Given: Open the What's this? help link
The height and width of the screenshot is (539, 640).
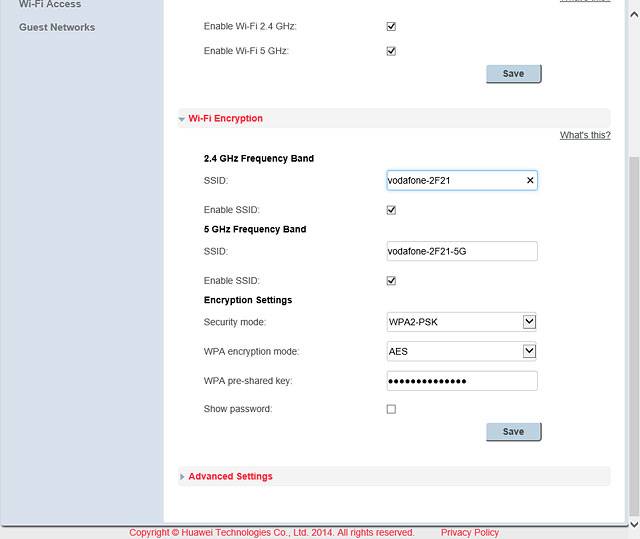Looking at the screenshot, I should (x=585, y=135).
